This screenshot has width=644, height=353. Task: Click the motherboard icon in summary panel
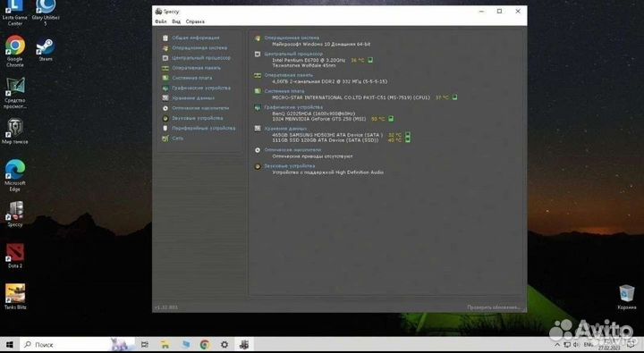point(258,91)
